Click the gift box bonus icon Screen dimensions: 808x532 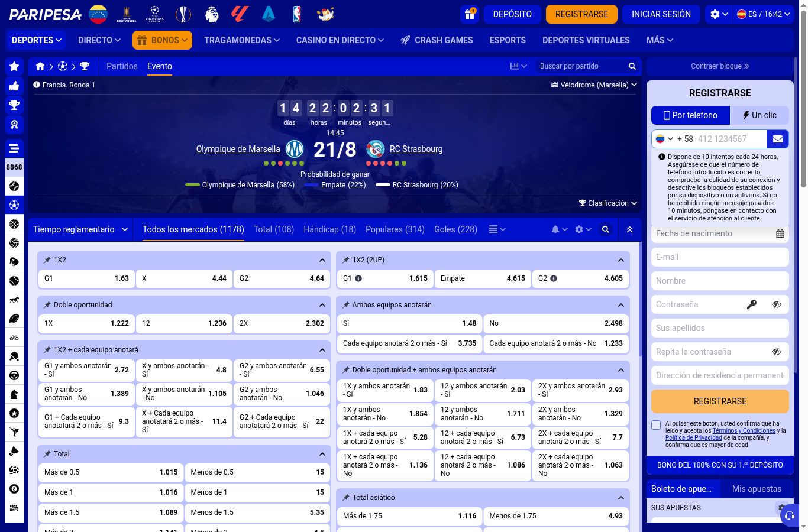pos(470,14)
